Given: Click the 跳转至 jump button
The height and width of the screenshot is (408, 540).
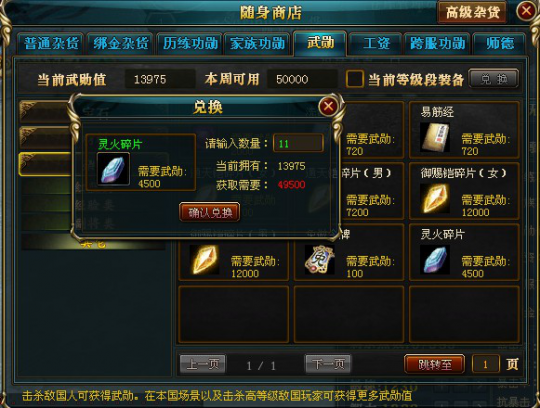Looking at the screenshot, I should (434, 364).
